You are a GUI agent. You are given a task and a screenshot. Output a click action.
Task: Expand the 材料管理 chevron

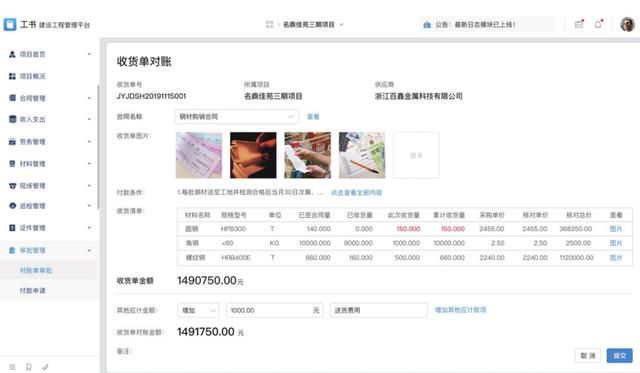(x=89, y=164)
